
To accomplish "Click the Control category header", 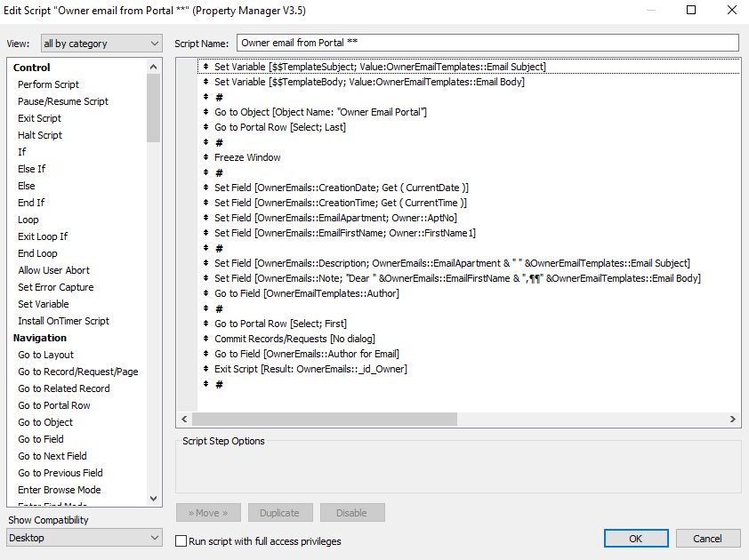I will pyautogui.click(x=31, y=68).
